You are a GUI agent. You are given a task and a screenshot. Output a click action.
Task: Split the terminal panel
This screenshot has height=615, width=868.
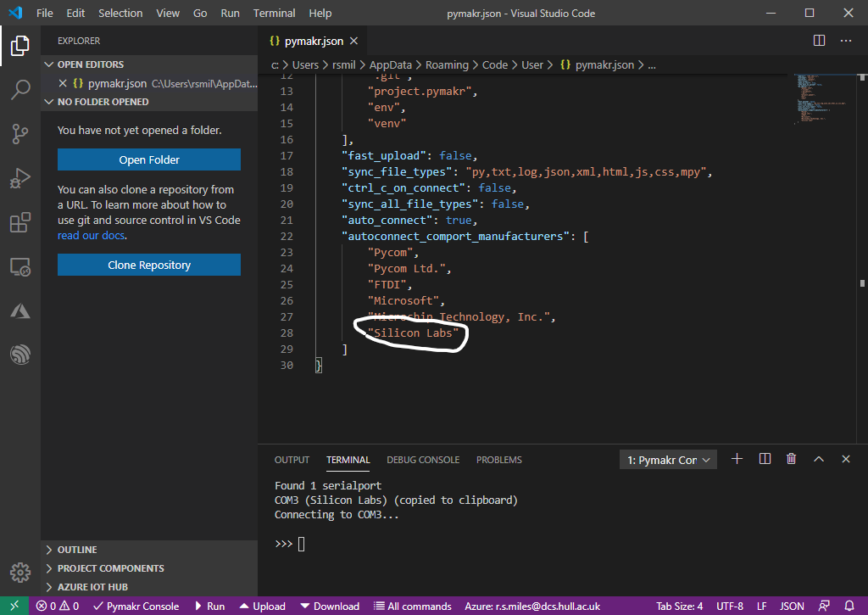(x=765, y=459)
